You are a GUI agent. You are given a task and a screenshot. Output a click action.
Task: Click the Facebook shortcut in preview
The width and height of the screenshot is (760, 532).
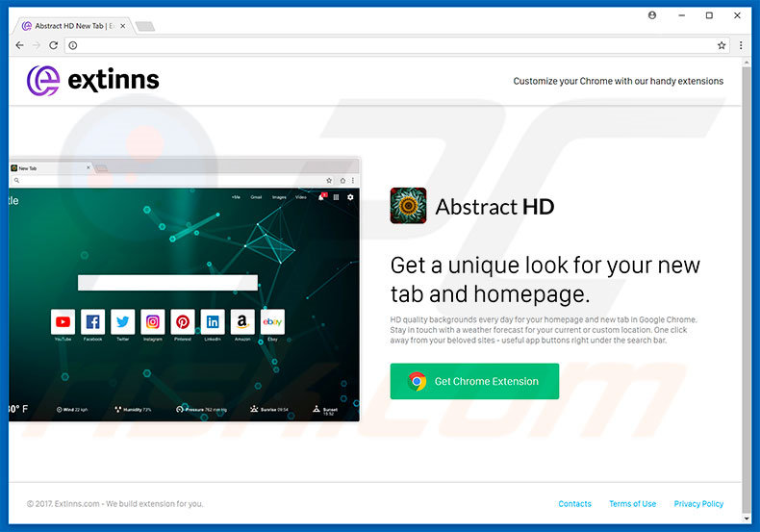[92, 321]
